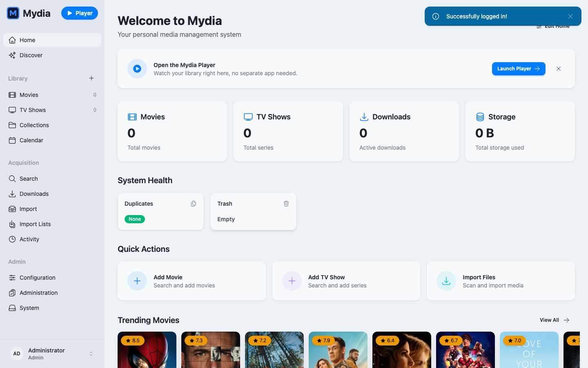Click the Welcome to Mydia heading
Viewport: 588px width, 368px height.
point(170,20)
